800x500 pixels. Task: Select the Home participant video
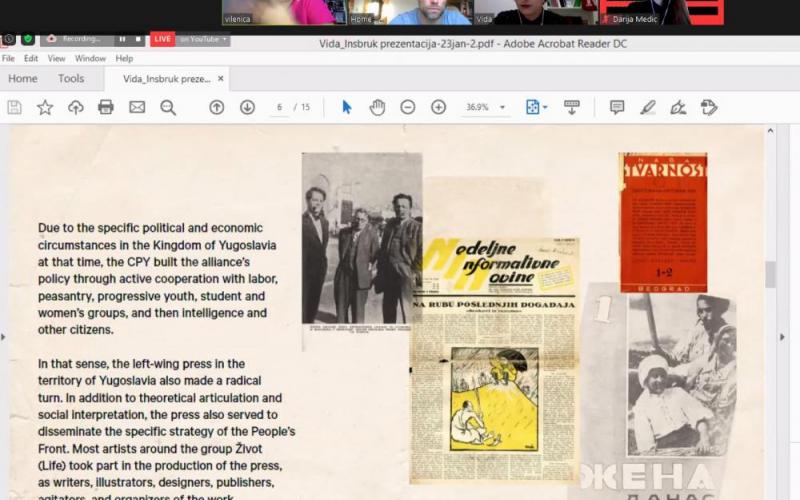410,12
